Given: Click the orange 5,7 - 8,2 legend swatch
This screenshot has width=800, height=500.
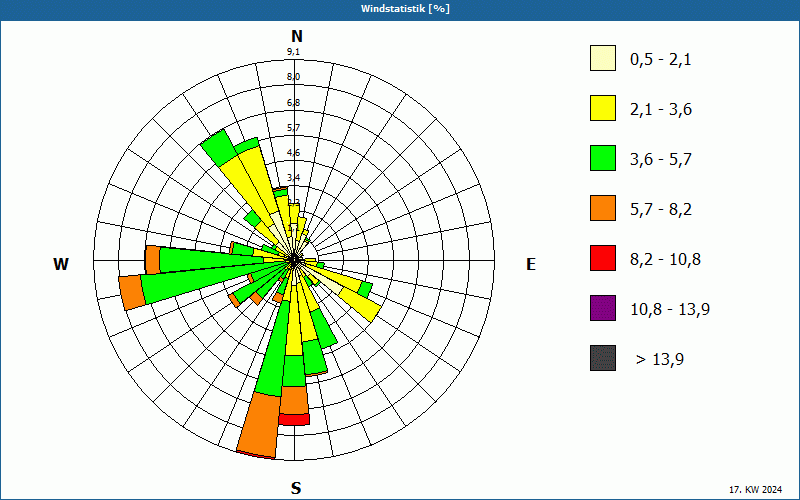Looking at the screenshot, I should [x=603, y=208].
